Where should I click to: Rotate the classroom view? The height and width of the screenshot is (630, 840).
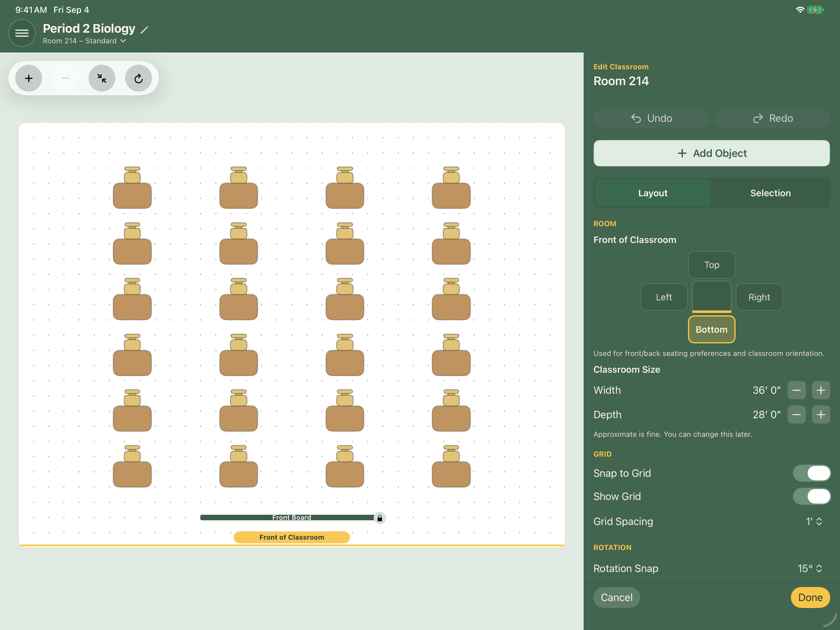pos(139,78)
